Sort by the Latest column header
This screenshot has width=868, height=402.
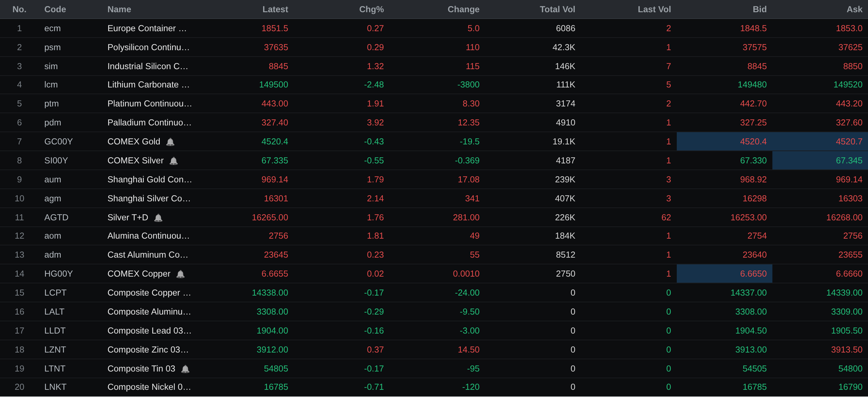275,9
